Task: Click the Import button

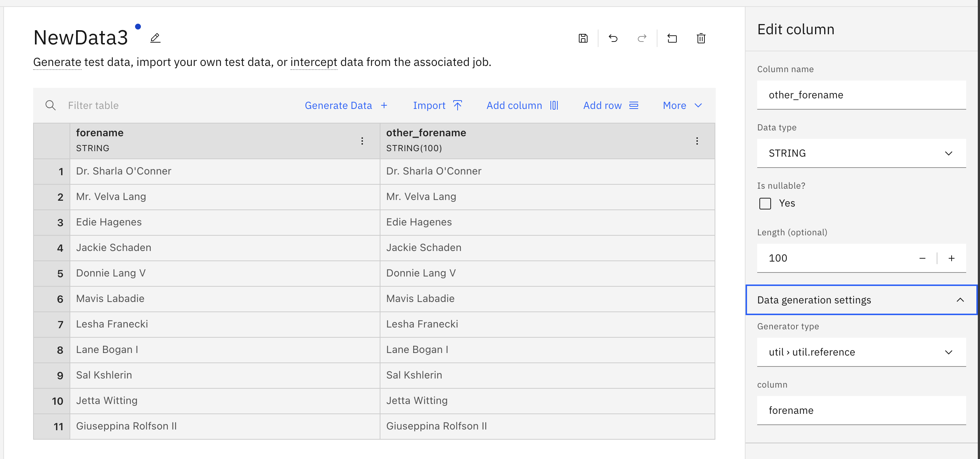Action: (x=437, y=105)
